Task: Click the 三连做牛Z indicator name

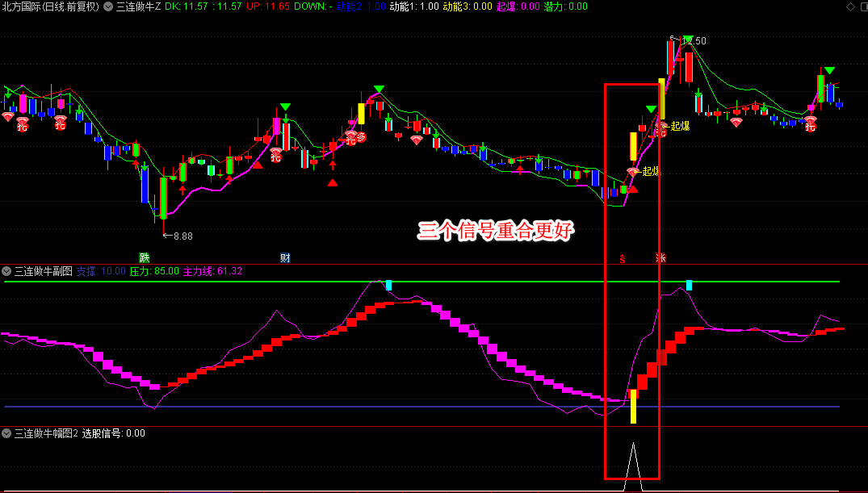Action: (138, 6)
